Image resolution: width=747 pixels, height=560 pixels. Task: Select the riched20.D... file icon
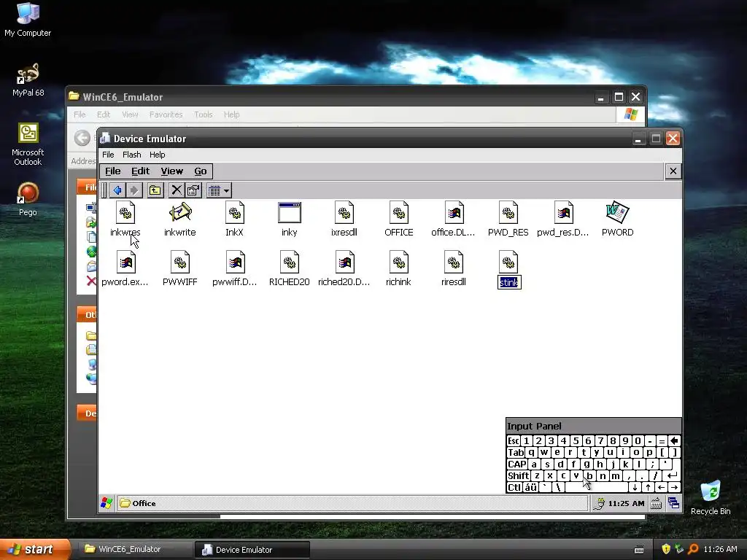[x=344, y=262]
